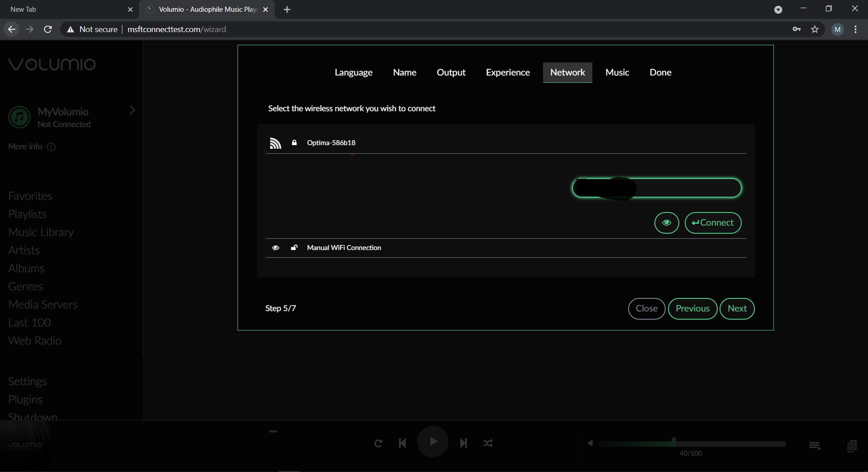Viewport: 868px width, 472px height.
Task: Click the Connect button
Action: point(713,223)
